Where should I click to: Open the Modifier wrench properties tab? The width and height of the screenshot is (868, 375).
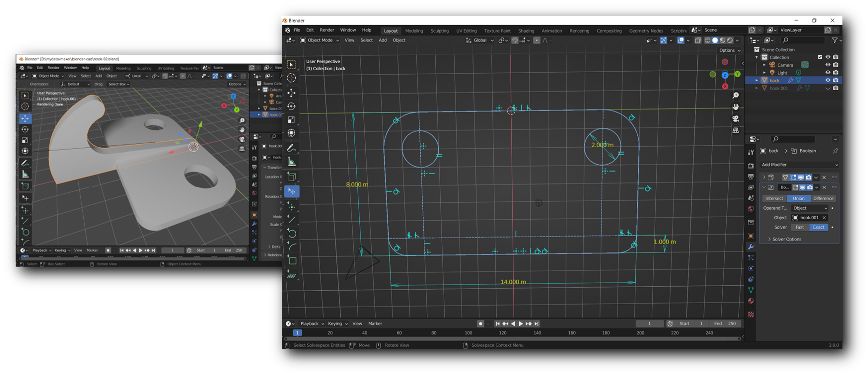click(751, 247)
